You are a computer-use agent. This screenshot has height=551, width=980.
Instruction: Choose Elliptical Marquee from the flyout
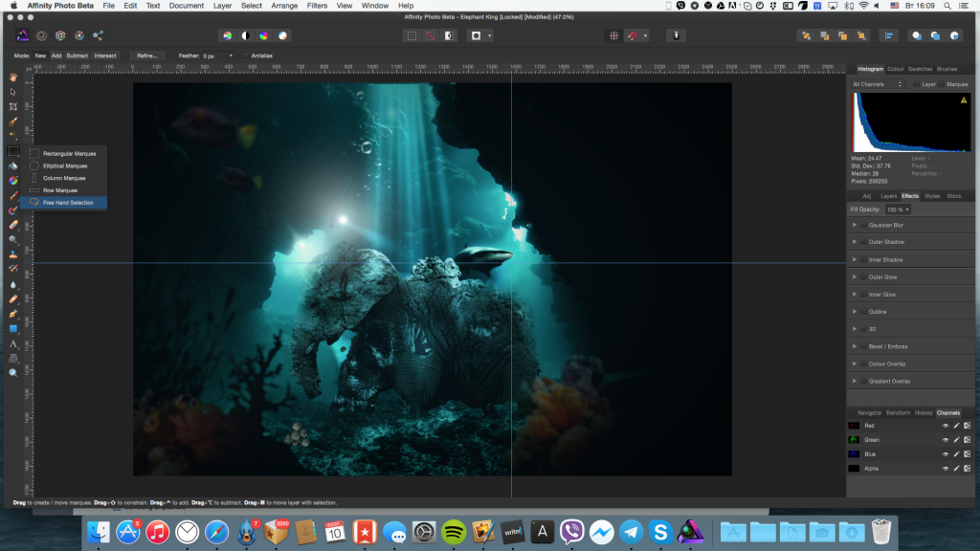tap(64, 165)
